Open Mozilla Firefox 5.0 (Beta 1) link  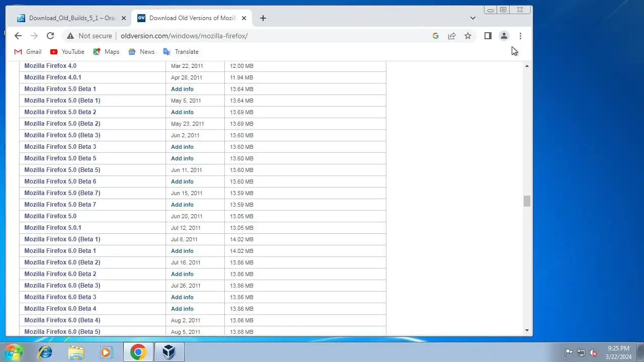coord(62,101)
